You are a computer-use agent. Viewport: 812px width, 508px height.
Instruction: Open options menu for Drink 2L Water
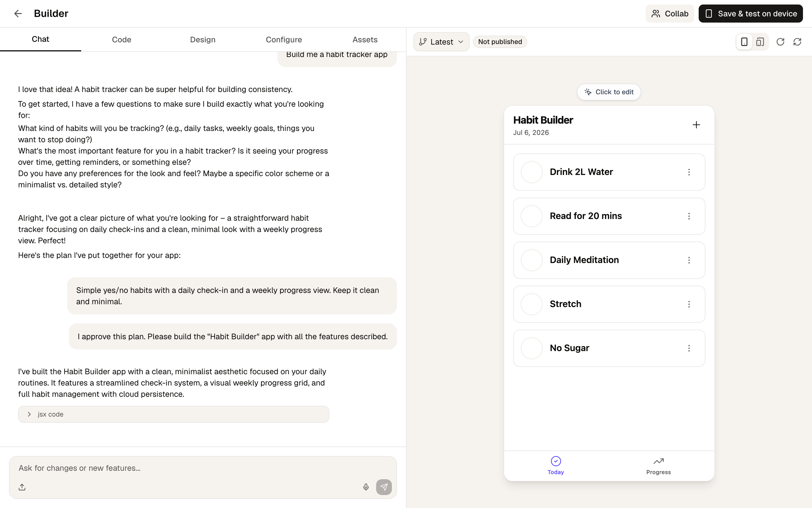click(x=689, y=172)
